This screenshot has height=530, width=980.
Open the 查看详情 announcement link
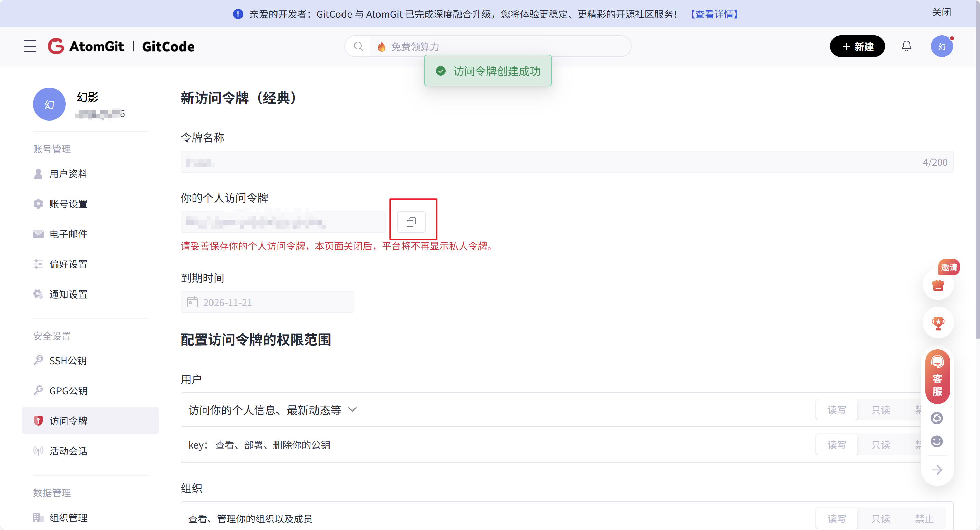click(714, 14)
